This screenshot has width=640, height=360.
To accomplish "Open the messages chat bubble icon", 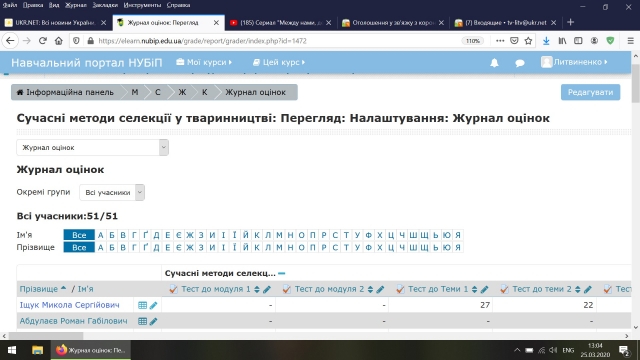I will tap(520, 63).
